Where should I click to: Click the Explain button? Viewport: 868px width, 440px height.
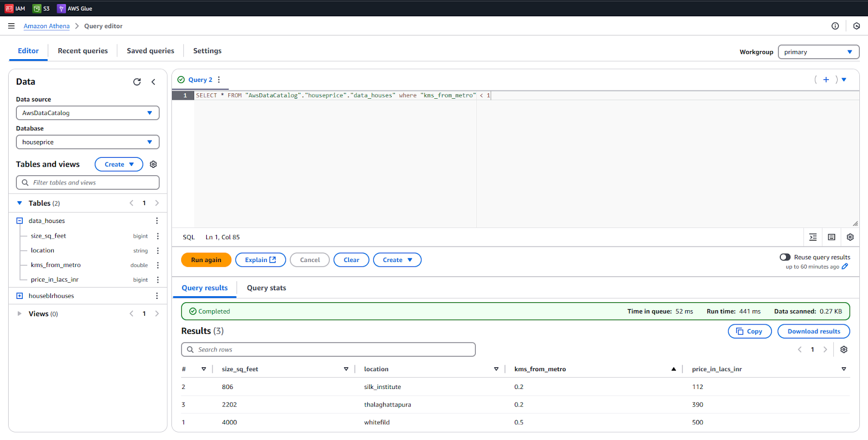tap(260, 260)
